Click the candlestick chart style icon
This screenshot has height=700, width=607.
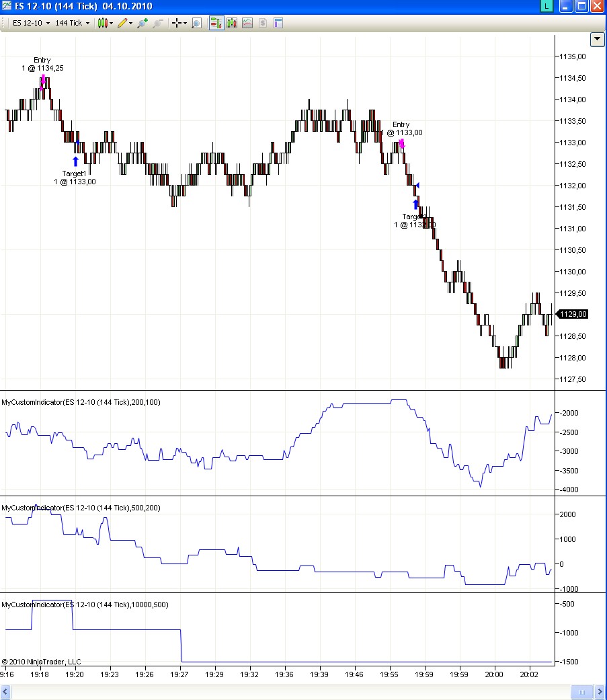click(x=102, y=23)
